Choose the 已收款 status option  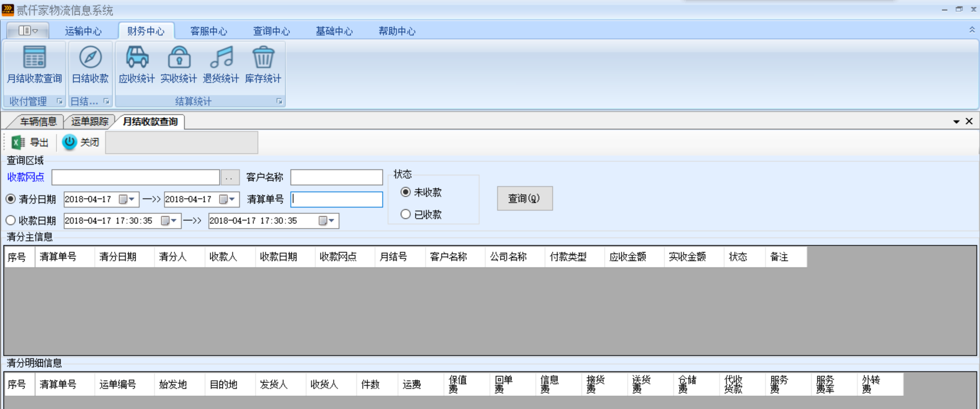click(406, 214)
